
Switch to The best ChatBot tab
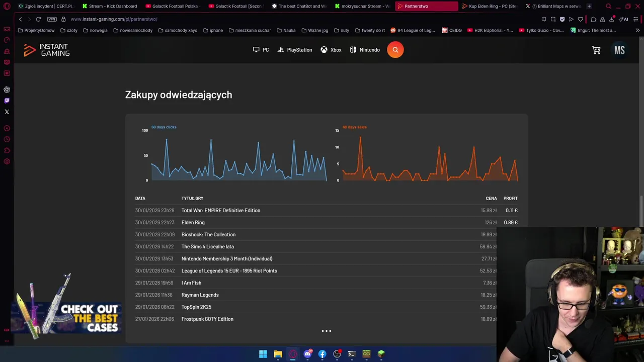tap(299, 6)
